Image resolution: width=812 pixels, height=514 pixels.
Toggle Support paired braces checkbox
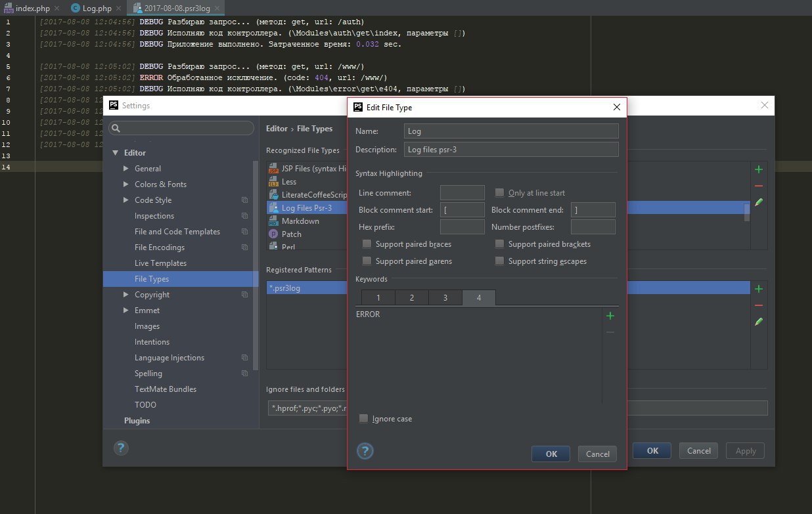[367, 244]
